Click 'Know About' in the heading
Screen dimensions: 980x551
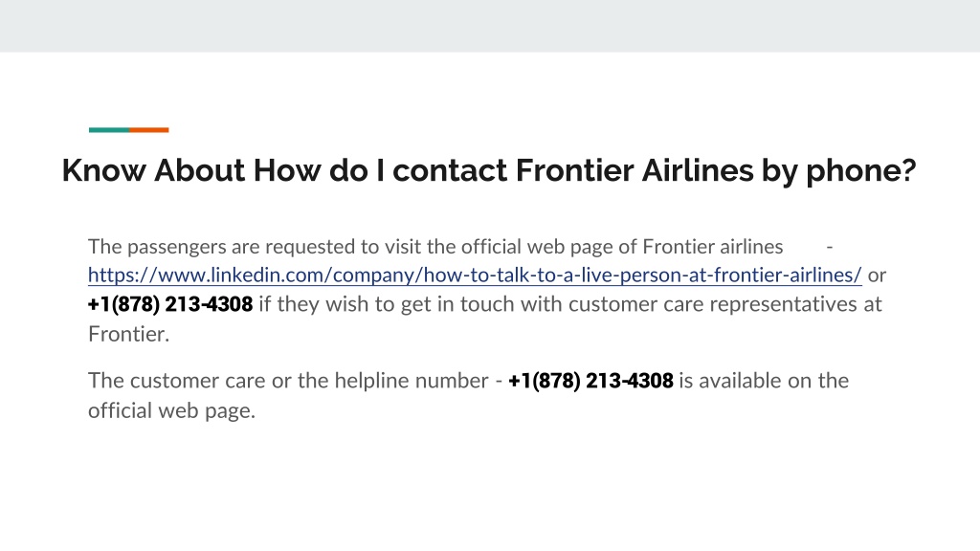[154, 170]
